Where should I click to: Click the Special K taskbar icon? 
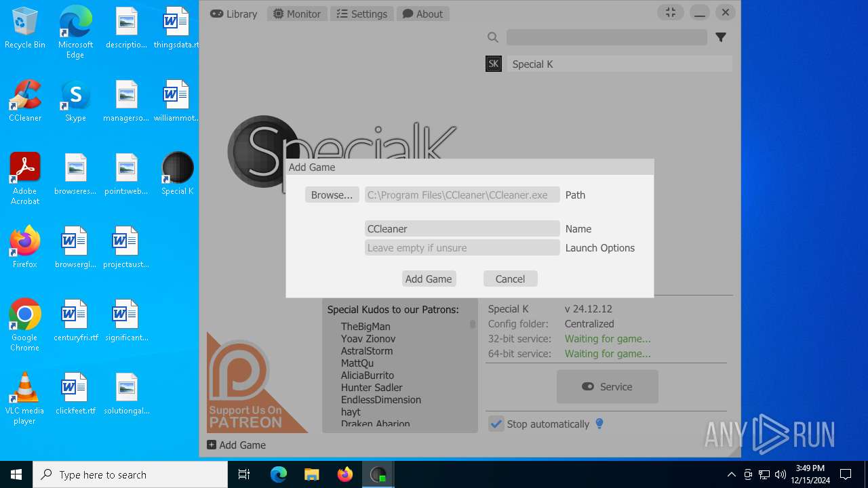point(378,474)
